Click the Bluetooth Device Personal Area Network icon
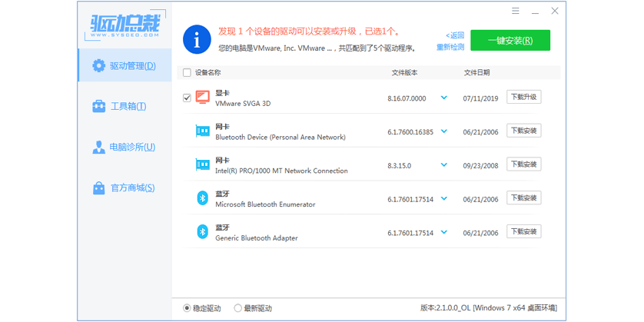Image resolution: width=644 pixels, height=322 pixels. [x=202, y=131]
